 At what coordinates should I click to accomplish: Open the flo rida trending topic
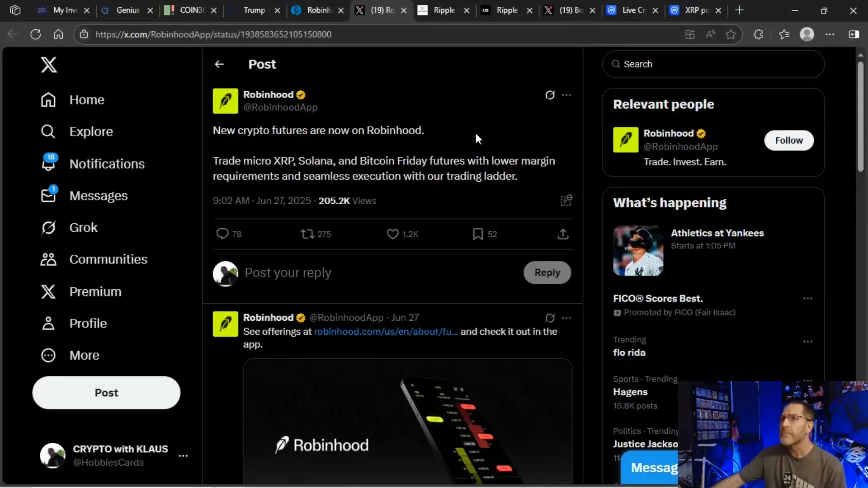pos(629,353)
